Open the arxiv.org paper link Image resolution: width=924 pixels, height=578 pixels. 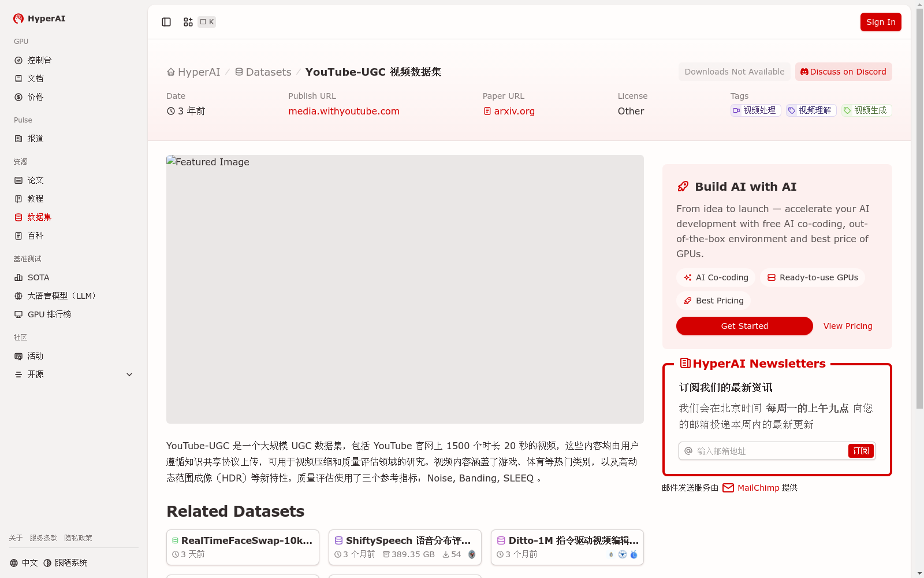[x=509, y=111]
